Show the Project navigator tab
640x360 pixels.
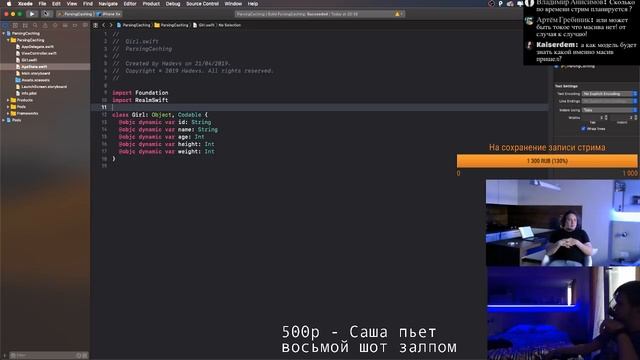[x=5, y=25]
